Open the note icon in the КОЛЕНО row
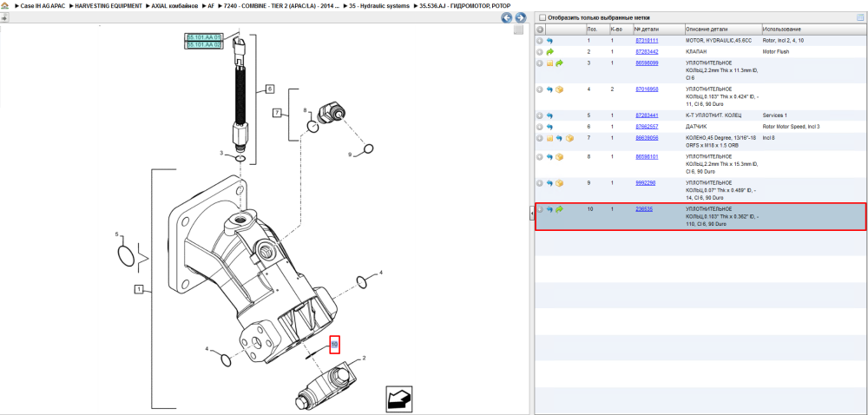 [549, 138]
